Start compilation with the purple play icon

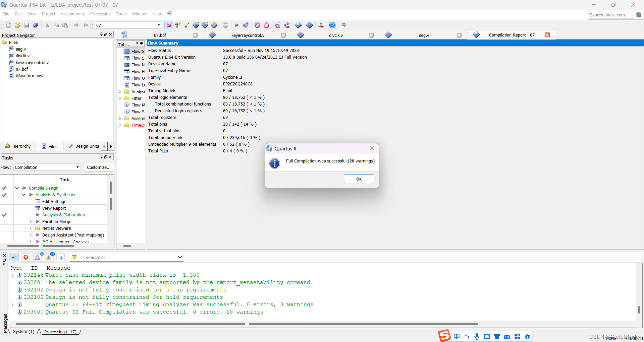point(236,25)
